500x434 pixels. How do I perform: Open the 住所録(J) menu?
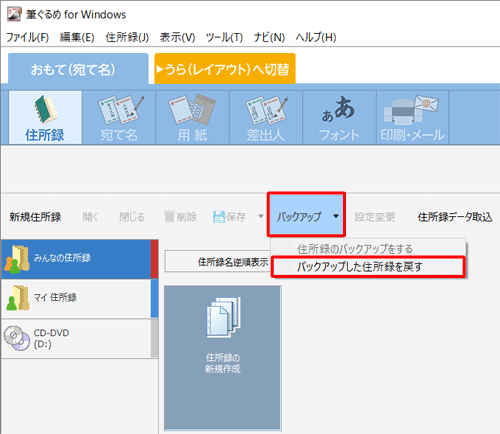[127, 37]
